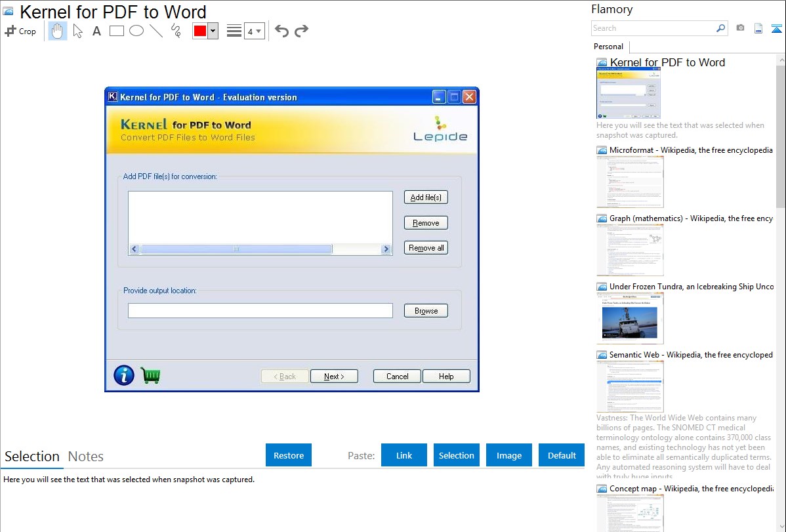Switch to the Personal tab

point(609,47)
